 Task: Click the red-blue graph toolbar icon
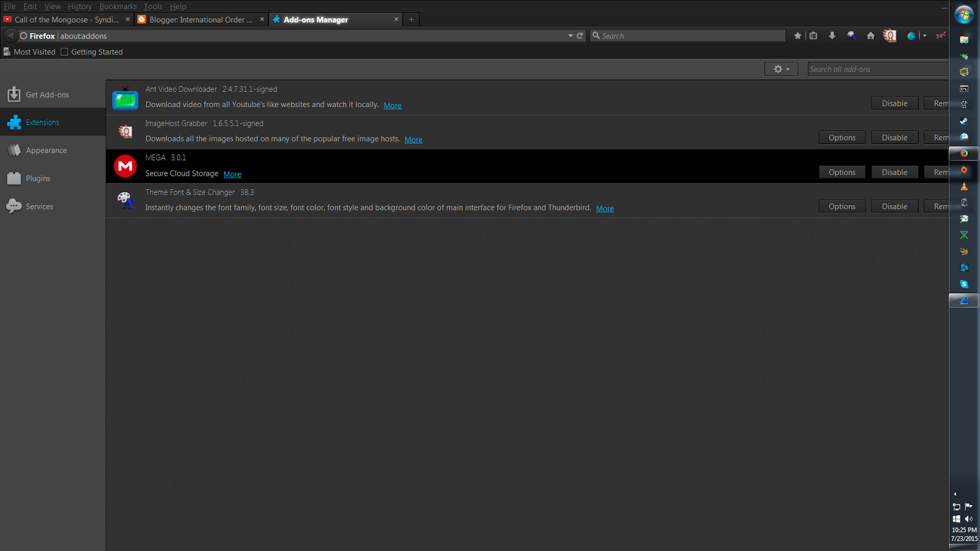[941, 36]
